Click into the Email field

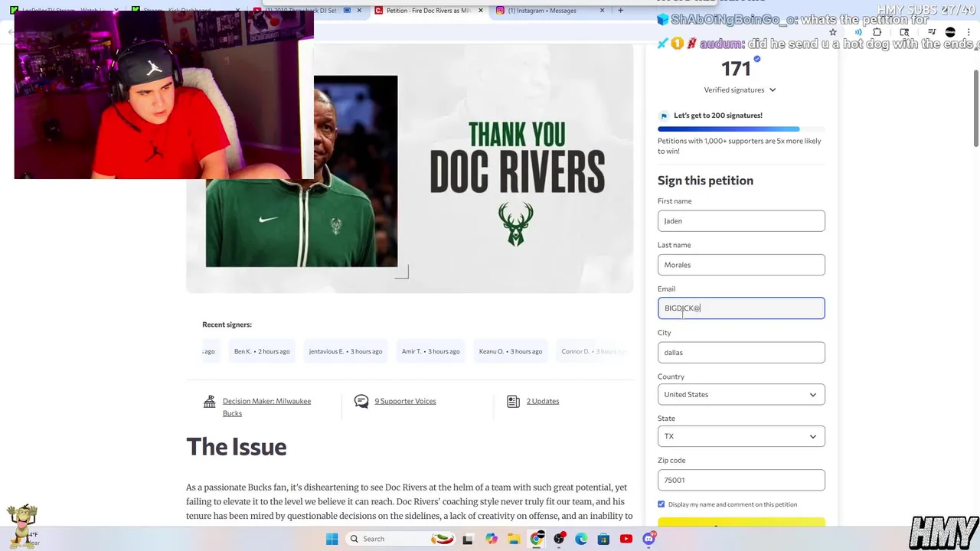741,308
